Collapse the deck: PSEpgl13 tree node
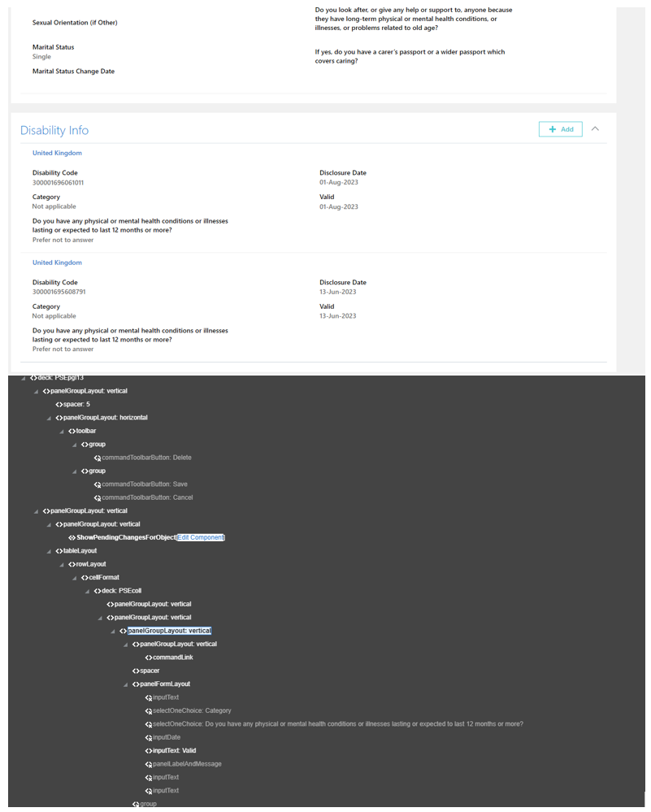 (24, 379)
